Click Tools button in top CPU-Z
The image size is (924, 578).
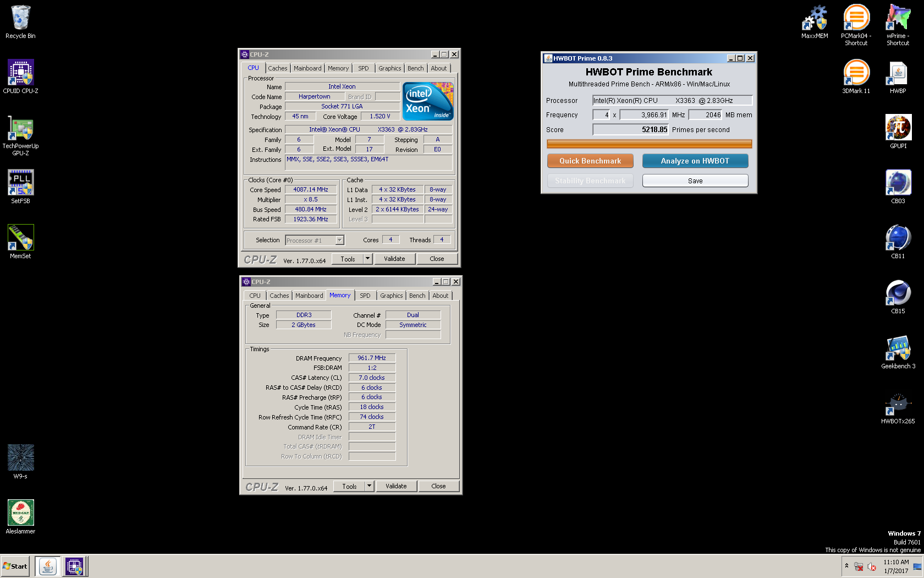348,259
